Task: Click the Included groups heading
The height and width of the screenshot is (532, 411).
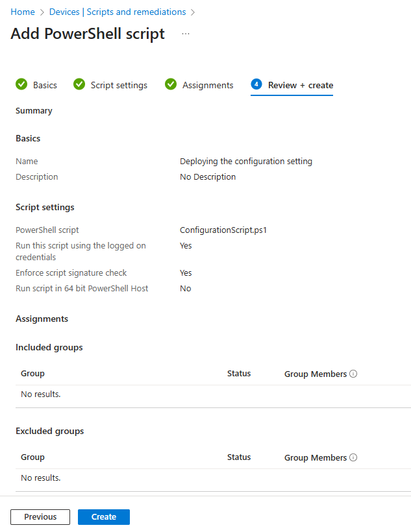Action: point(49,348)
